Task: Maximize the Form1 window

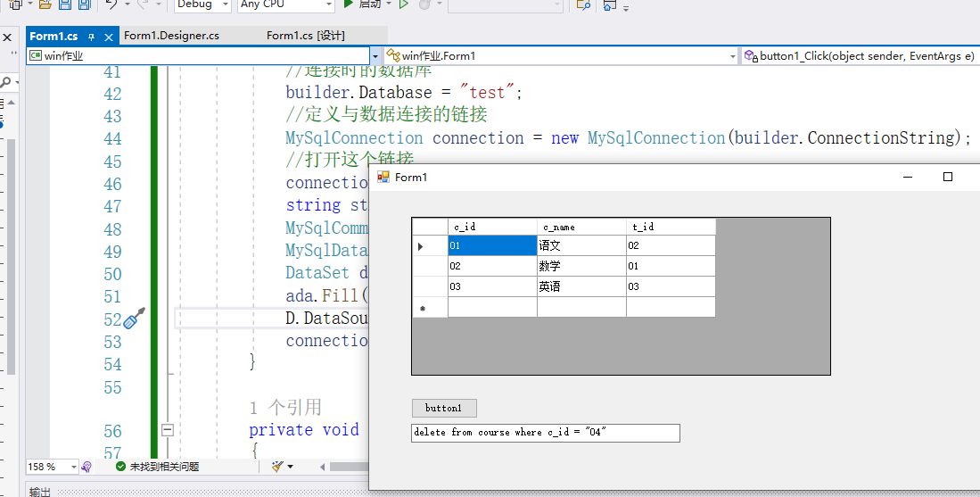Action: 948,177
